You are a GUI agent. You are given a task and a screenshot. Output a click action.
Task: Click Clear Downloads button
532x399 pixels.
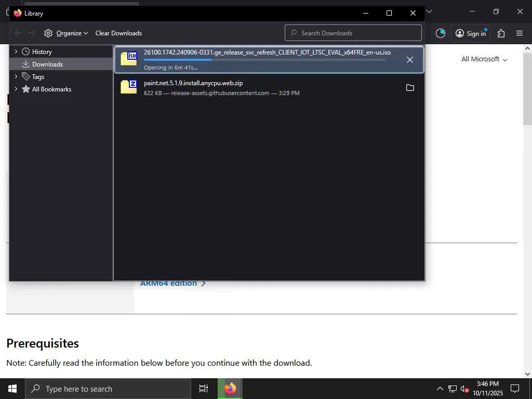[x=118, y=33]
